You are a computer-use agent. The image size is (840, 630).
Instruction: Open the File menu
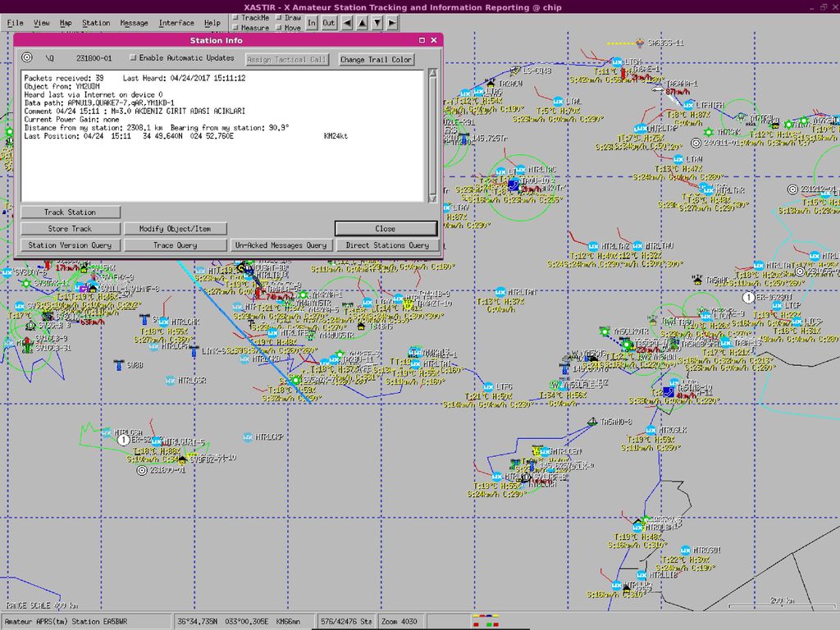pos(15,23)
